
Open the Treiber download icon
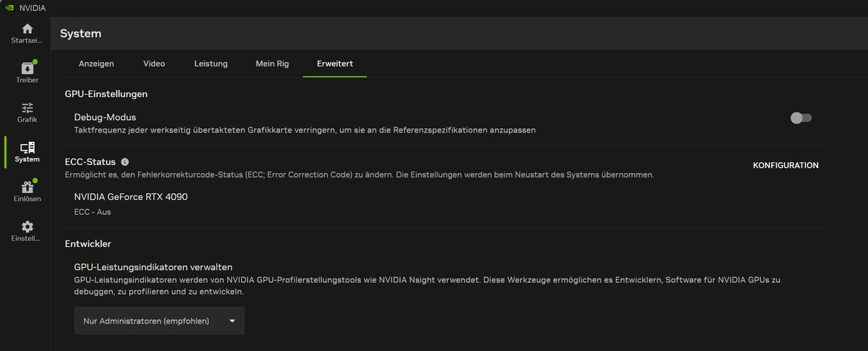tap(27, 68)
